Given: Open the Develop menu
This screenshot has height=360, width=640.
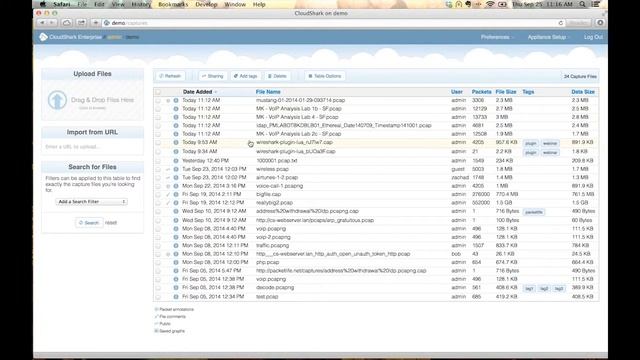Looking at the screenshot, I should tap(206, 4).
